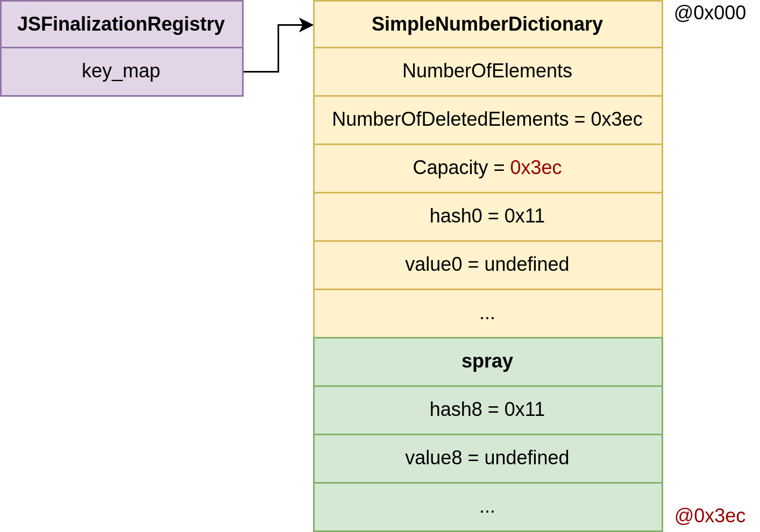Screen dimensions: 760x532
Task: Click the @0x000 address label
Action: pos(710,13)
